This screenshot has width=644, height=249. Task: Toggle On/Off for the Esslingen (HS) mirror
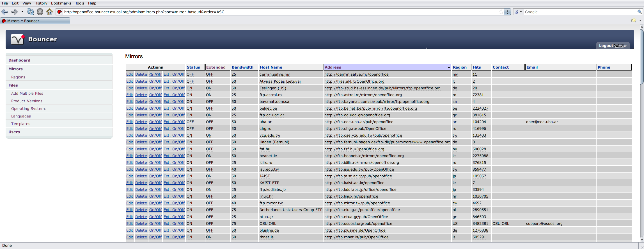tap(155, 88)
